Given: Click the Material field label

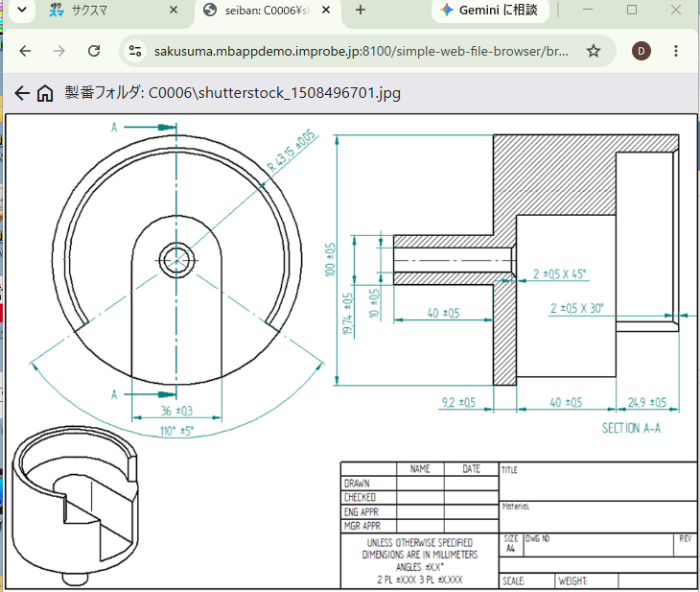Looking at the screenshot, I should click(x=516, y=507).
